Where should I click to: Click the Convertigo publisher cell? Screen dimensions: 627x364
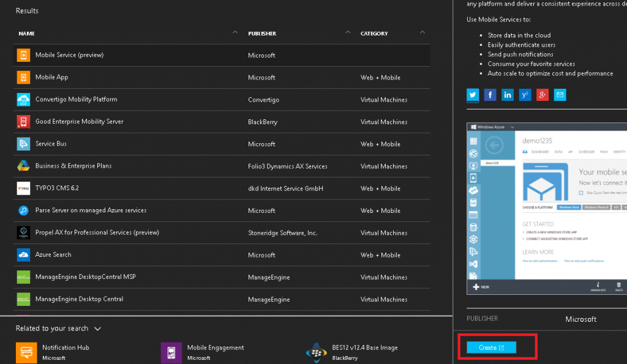click(263, 100)
